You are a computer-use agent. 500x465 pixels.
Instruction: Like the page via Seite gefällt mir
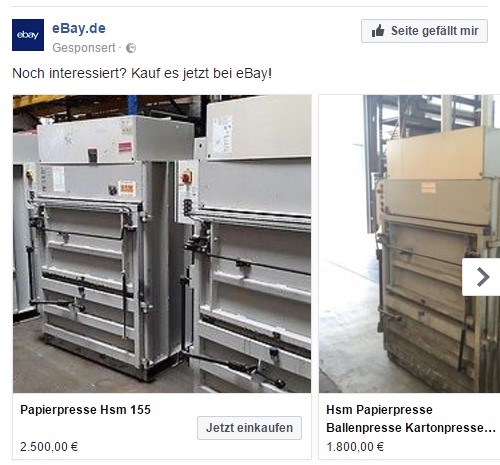(424, 31)
